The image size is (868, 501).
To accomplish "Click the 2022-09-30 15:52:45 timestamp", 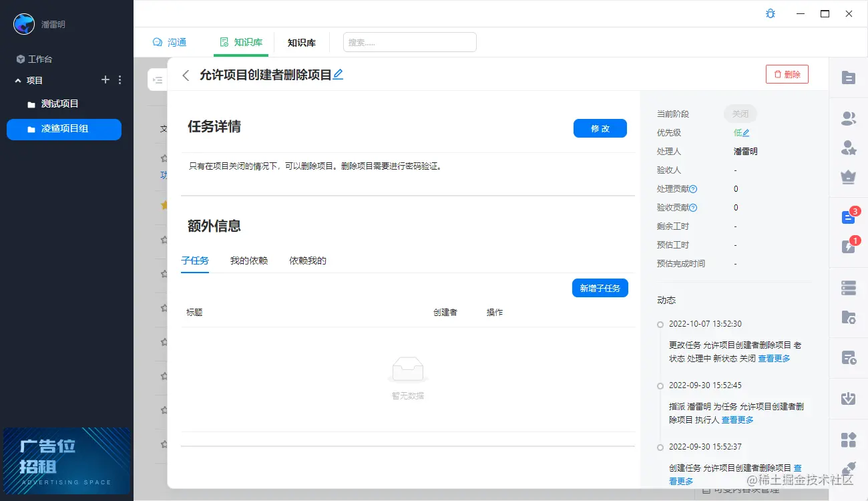I will pos(705,385).
